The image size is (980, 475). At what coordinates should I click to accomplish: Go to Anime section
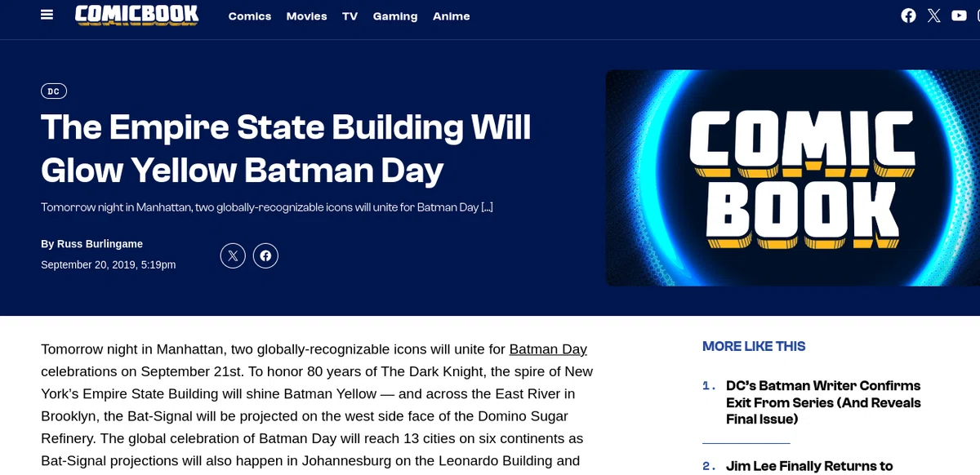(x=452, y=16)
